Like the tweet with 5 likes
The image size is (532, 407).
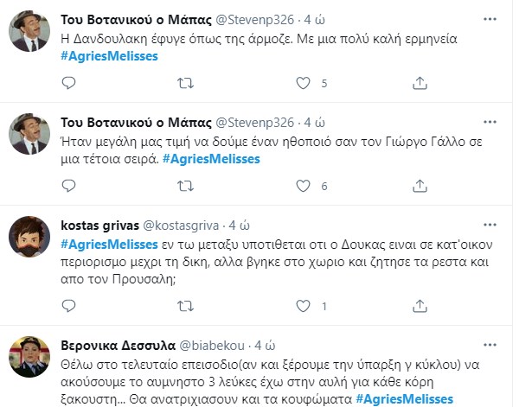point(303,84)
